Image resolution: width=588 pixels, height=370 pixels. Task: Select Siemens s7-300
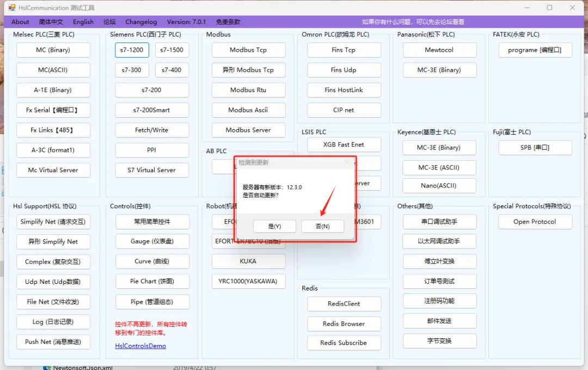[132, 70]
